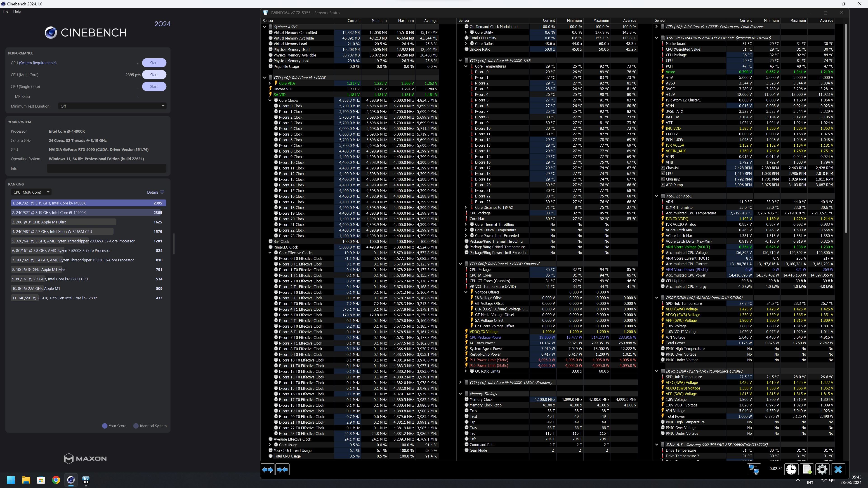Viewport: 868px width, 488px height.
Task: Click the Wi-Fi network tray icon
Action: [823, 480]
